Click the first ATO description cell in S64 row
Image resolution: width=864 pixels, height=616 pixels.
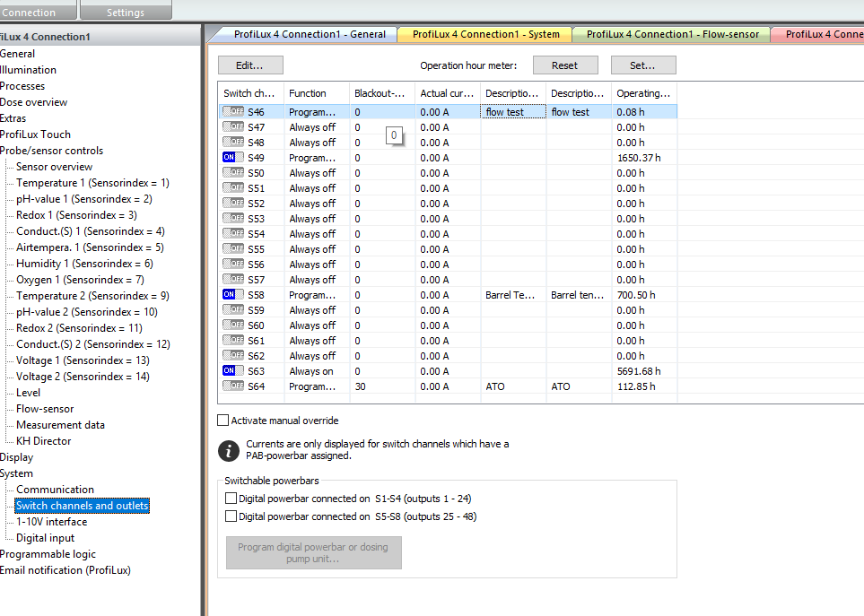(x=513, y=386)
